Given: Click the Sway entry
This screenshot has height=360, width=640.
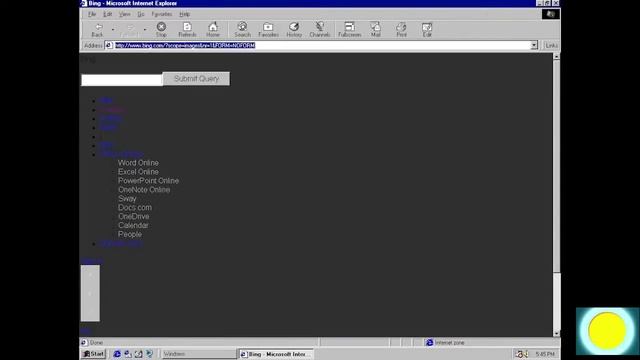Looking at the screenshot, I should pos(127,199).
